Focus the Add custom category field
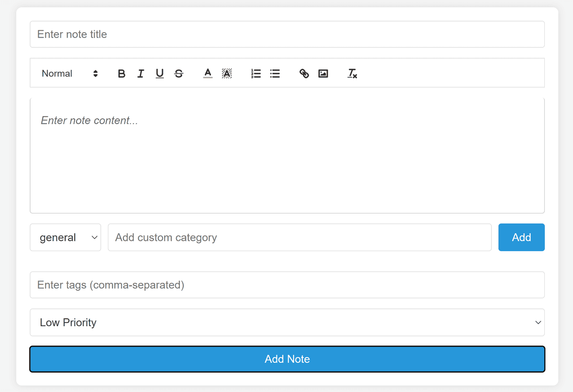The width and height of the screenshot is (573, 392). pos(299,238)
